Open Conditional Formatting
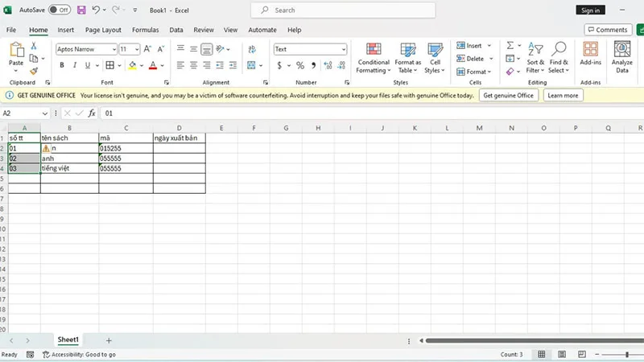This screenshot has width=644, height=362. click(x=374, y=58)
